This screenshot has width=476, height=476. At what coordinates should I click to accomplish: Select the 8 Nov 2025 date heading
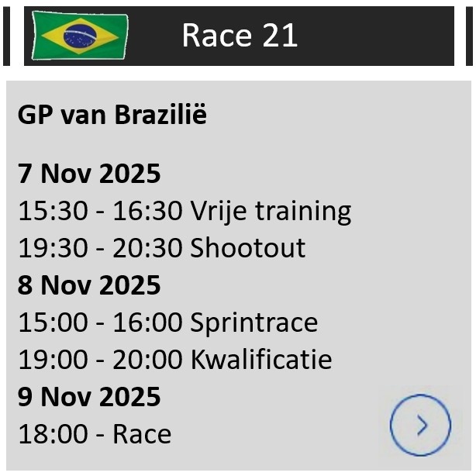click(89, 285)
